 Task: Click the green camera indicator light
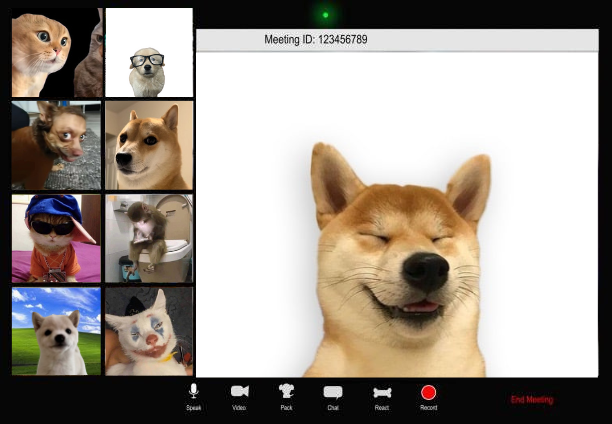point(325,15)
